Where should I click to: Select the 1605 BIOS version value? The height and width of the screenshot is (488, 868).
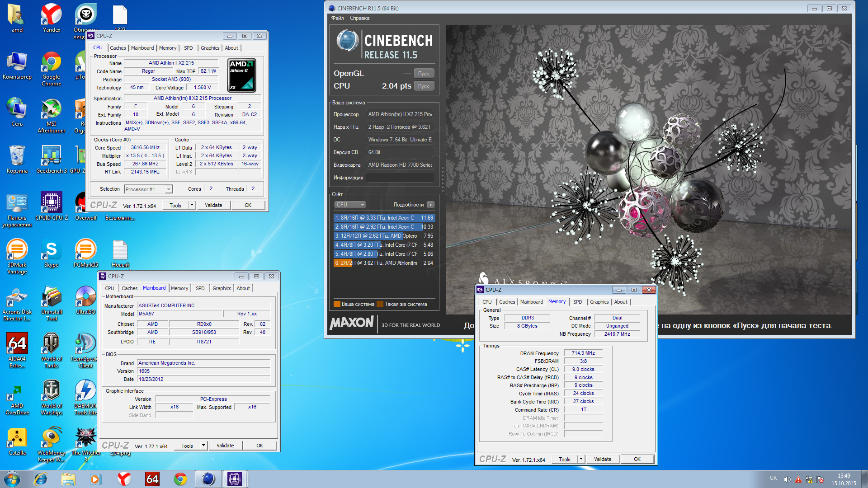tap(204, 371)
